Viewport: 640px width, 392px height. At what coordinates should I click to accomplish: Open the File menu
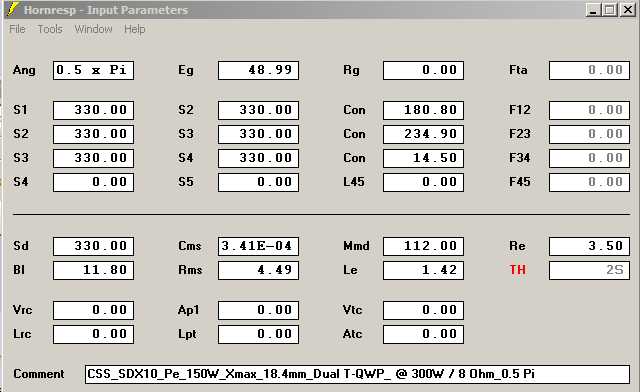point(18,29)
